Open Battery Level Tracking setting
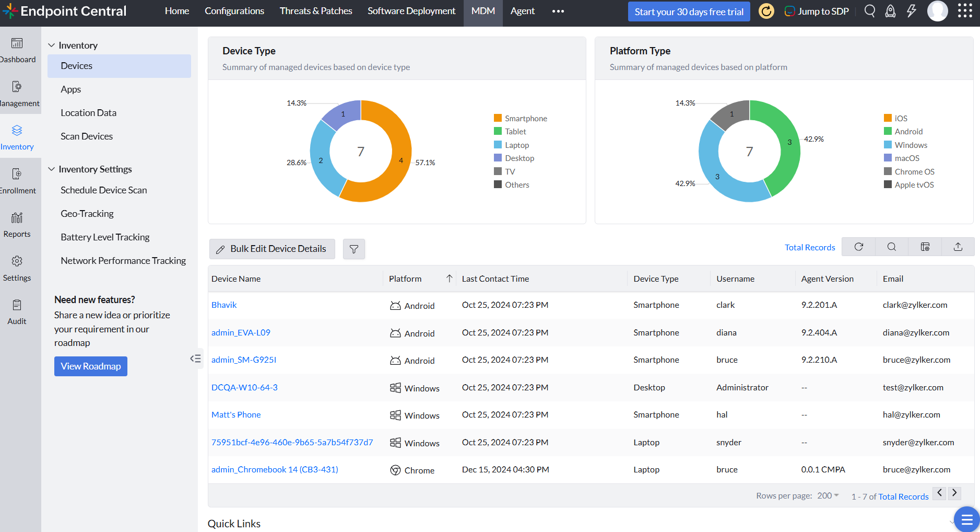980x532 pixels. coord(105,237)
